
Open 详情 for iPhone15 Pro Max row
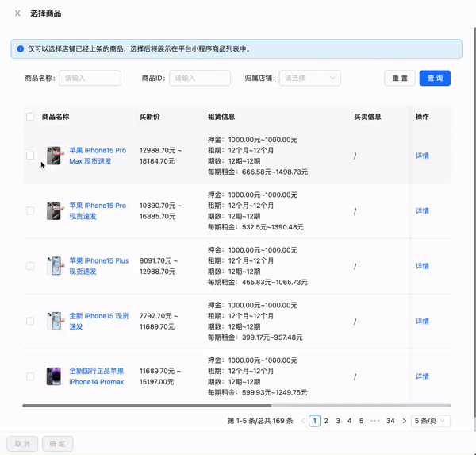pyautogui.click(x=422, y=156)
